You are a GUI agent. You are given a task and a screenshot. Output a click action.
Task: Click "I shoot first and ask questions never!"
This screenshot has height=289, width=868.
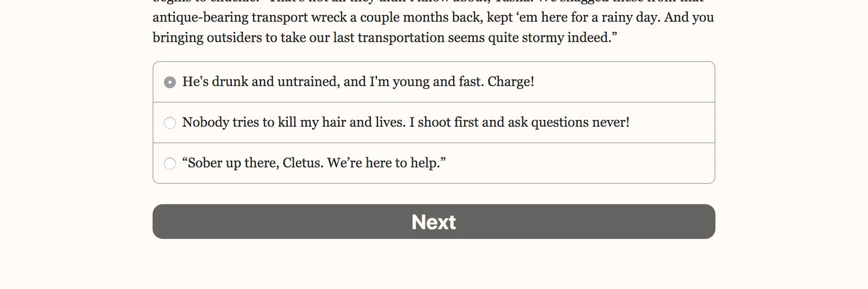click(519, 123)
